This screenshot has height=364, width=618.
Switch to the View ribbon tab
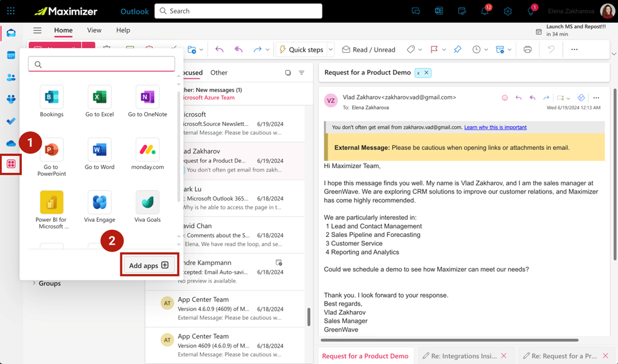94,31
